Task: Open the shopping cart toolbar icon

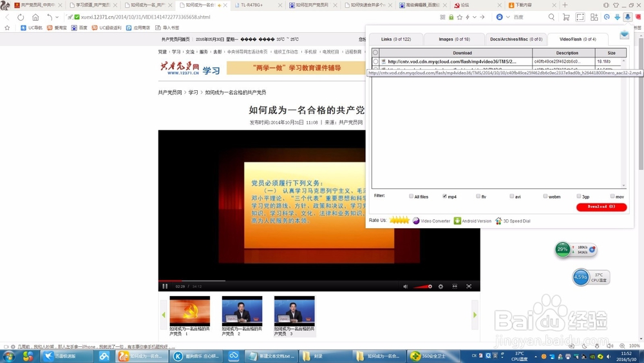Action: tap(566, 17)
